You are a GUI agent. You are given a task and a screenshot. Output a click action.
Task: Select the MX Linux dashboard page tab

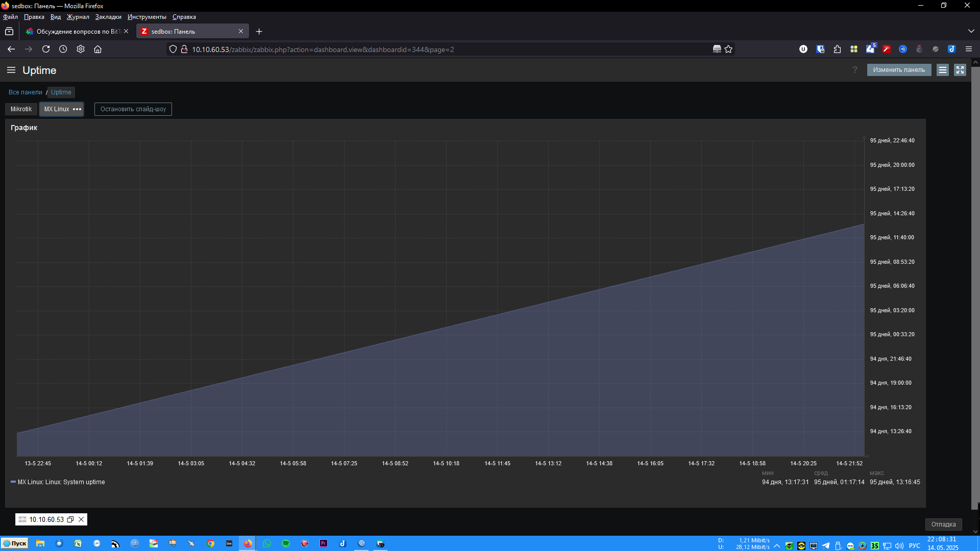(x=56, y=109)
